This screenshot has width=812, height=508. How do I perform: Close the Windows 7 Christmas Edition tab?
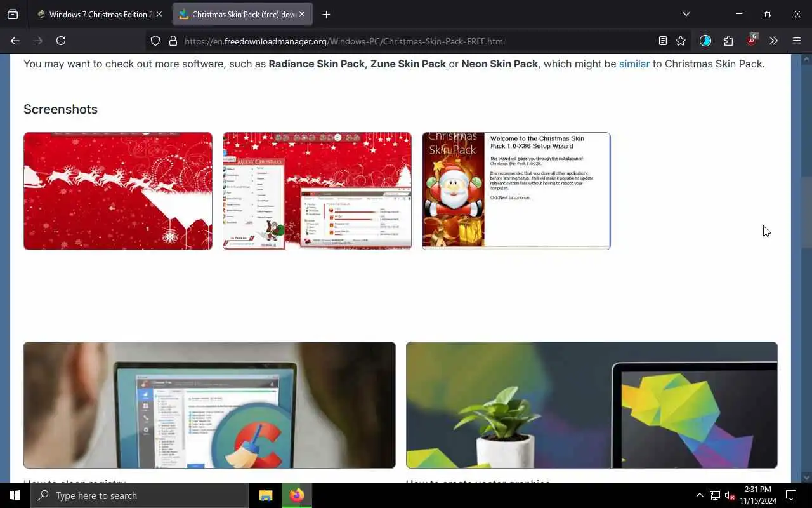tap(159, 14)
